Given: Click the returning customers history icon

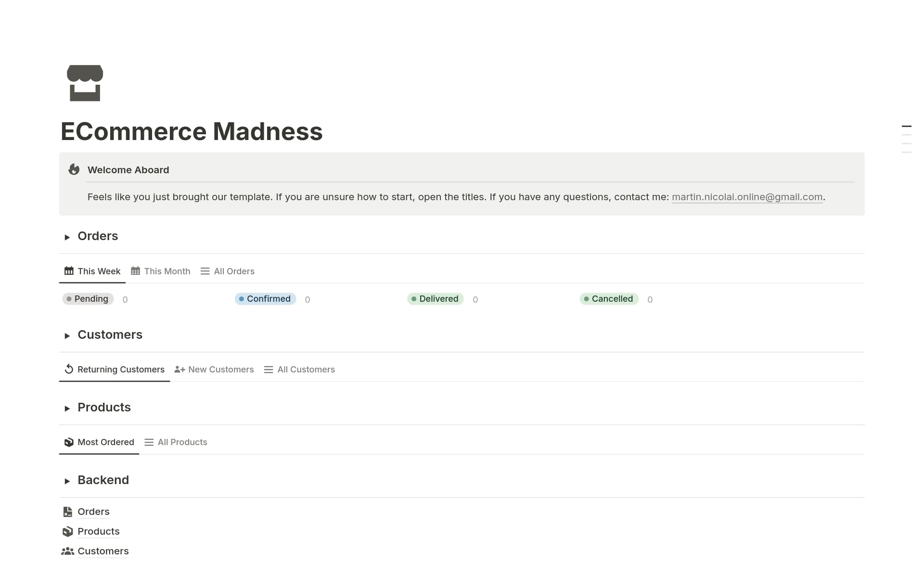Looking at the screenshot, I should pos(69,369).
